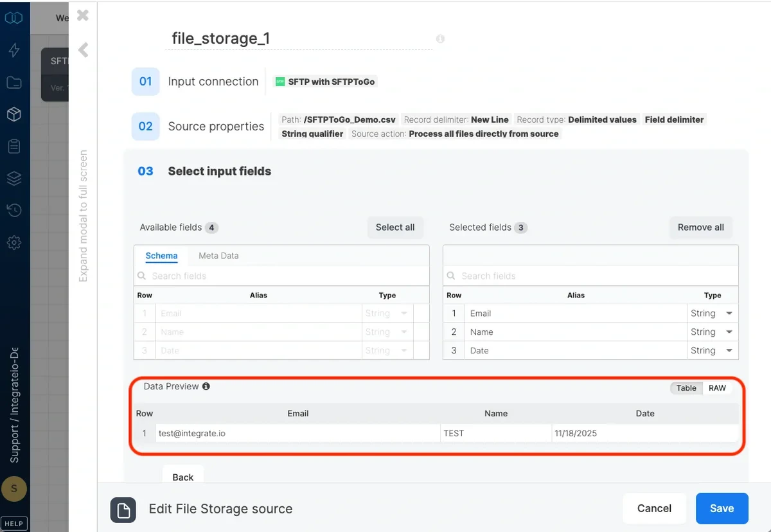The height and width of the screenshot is (532, 771).
Task: Select the stacked layers sidebar icon
Action: (14, 178)
